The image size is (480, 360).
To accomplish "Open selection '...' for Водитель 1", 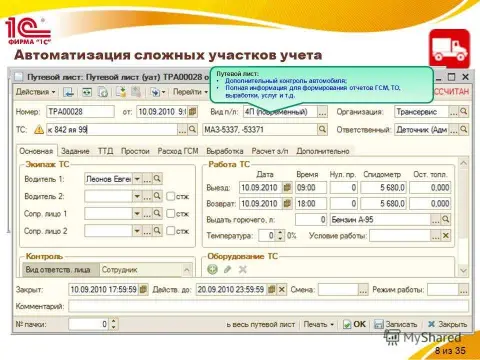I will pos(147,179).
